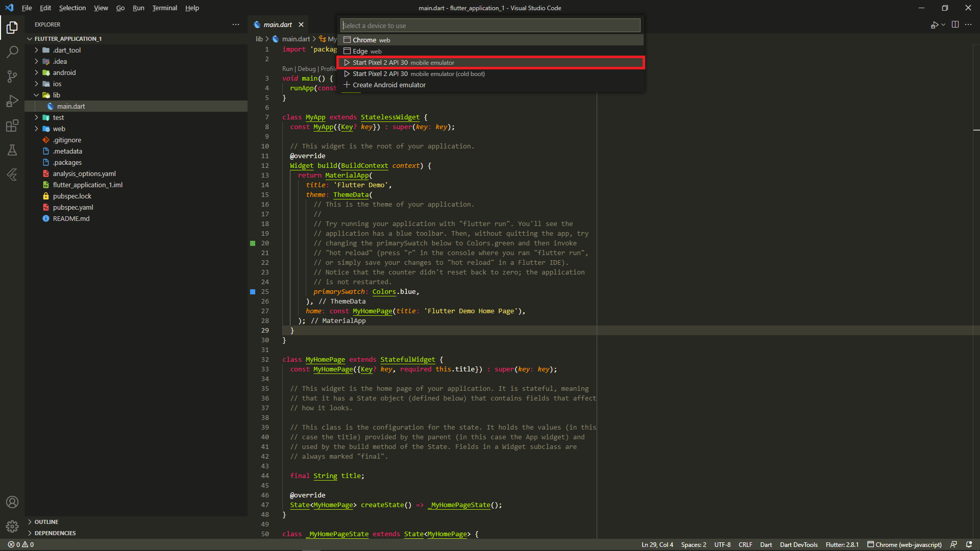
Task: Expand the DEPENDENCIES section
Action: pos(55,533)
